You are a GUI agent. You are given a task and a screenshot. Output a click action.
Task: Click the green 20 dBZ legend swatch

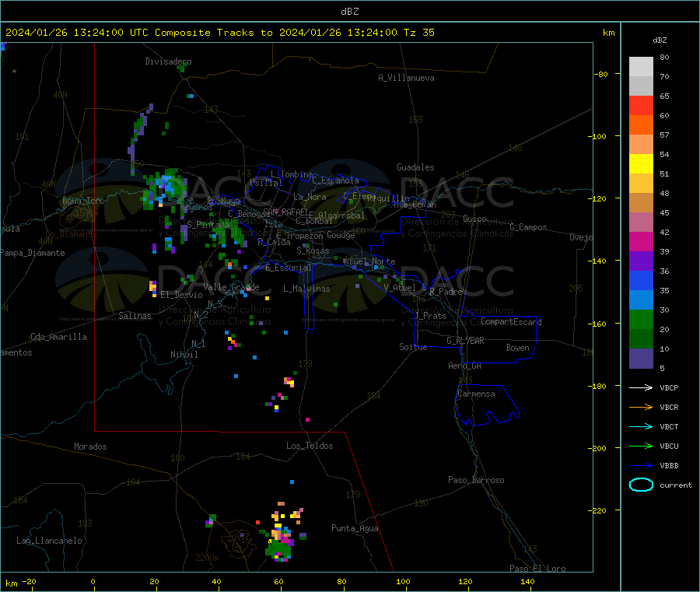tap(641, 319)
